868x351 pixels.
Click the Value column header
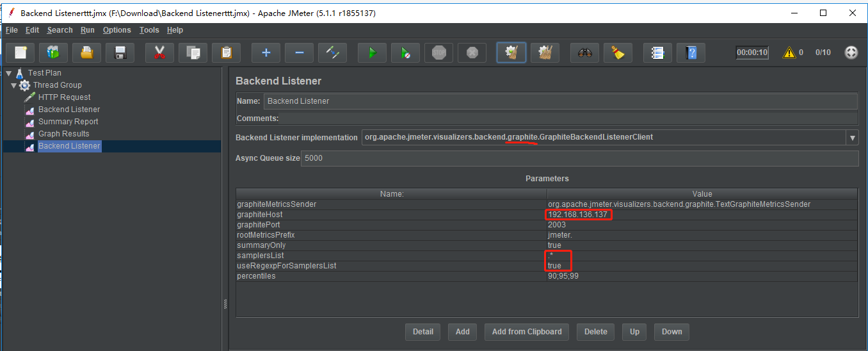pyautogui.click(x=702, y=193)
